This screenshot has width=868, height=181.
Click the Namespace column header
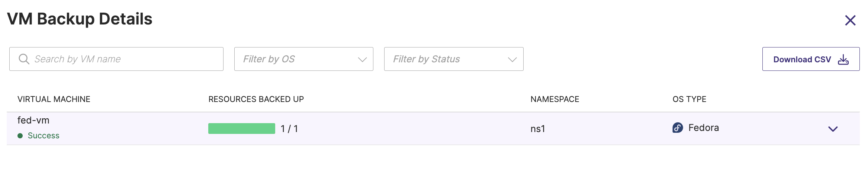554,99
